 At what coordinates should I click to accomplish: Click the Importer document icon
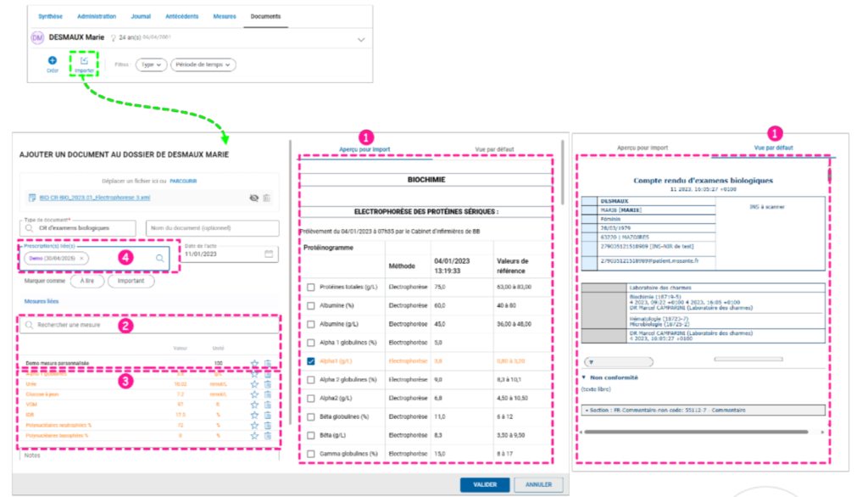pos(84,61)
